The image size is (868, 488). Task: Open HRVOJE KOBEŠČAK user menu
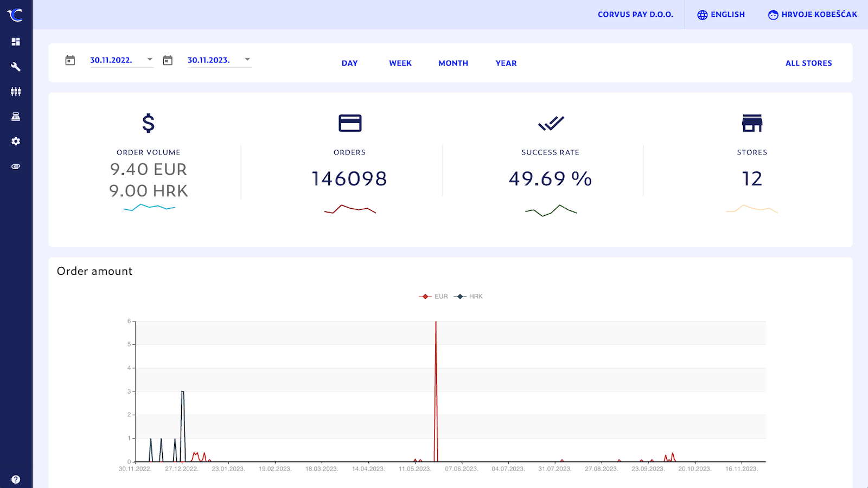click(x=813, y=15)
